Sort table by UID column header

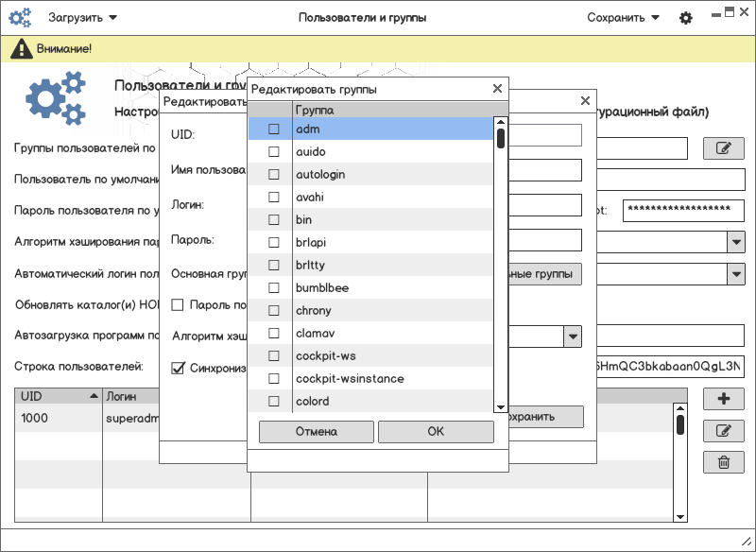click(57, 395)
